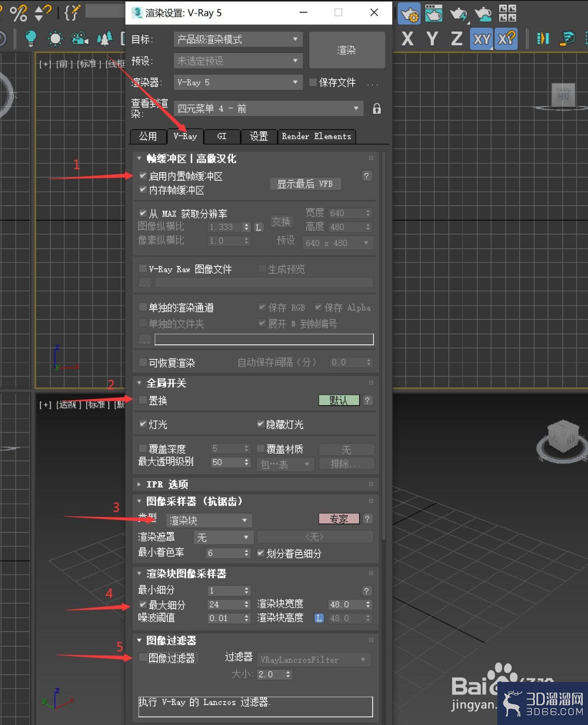Constrain to X axis

[x=408, y=39]
